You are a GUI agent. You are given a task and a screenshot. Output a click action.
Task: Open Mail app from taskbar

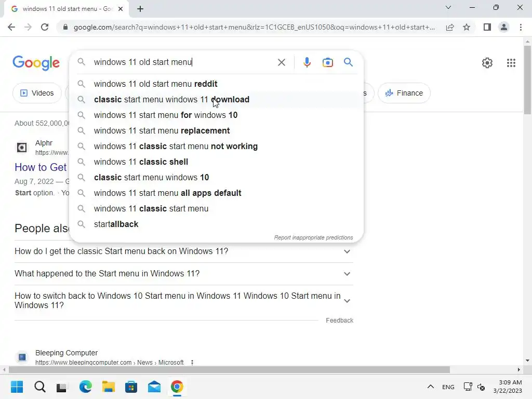tap(154, 387)
